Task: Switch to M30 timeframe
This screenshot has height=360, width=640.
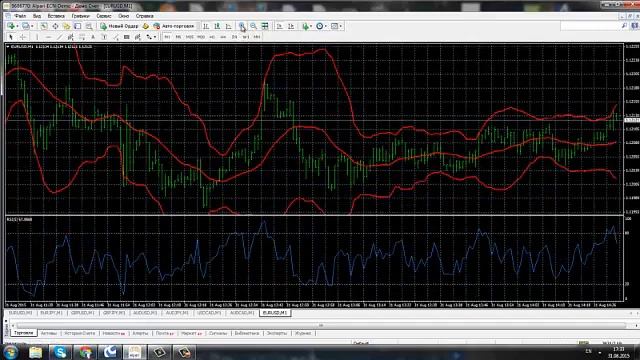Action: [201, 37]
